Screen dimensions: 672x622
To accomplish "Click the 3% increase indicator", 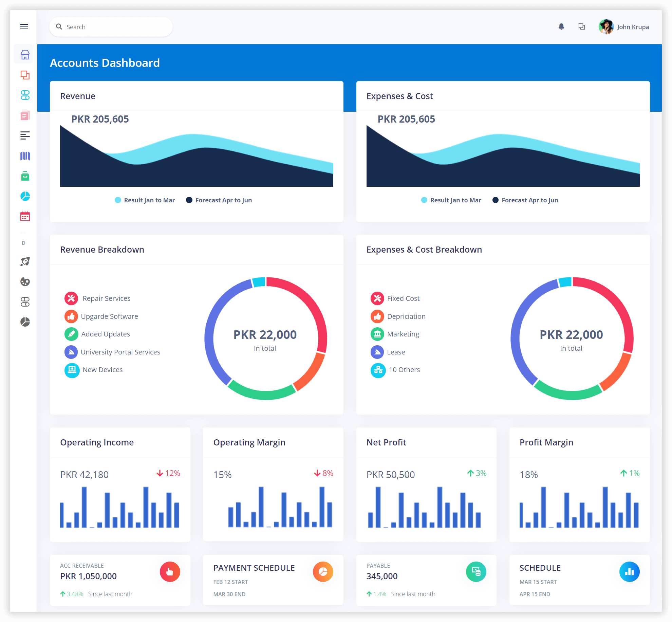I will [x=477, y=473].
